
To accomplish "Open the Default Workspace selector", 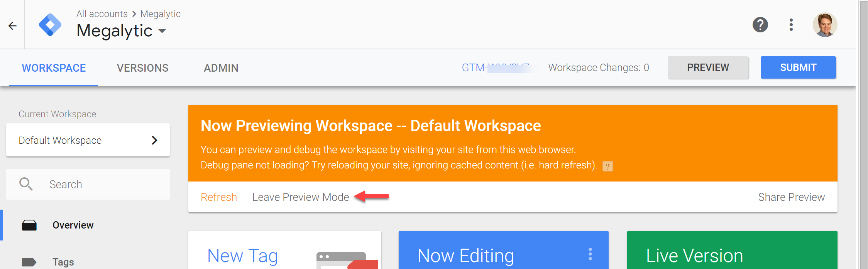I will (x=88, y=140).
